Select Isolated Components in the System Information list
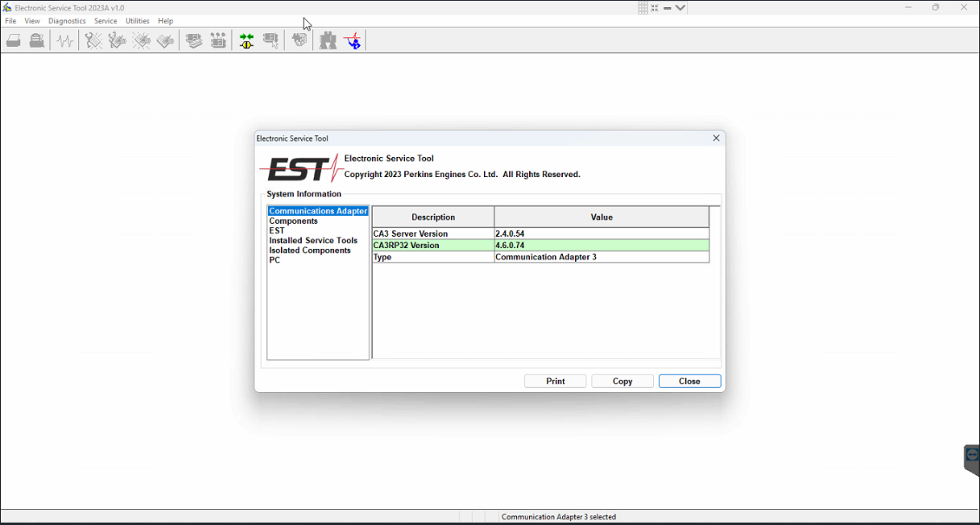Screen dimensions: 980x525 point(310,250)
